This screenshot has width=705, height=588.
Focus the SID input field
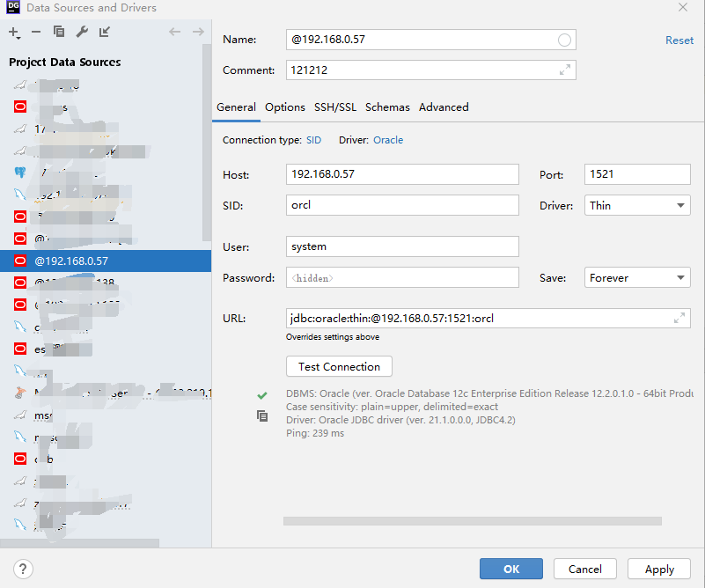coord(402,205)
